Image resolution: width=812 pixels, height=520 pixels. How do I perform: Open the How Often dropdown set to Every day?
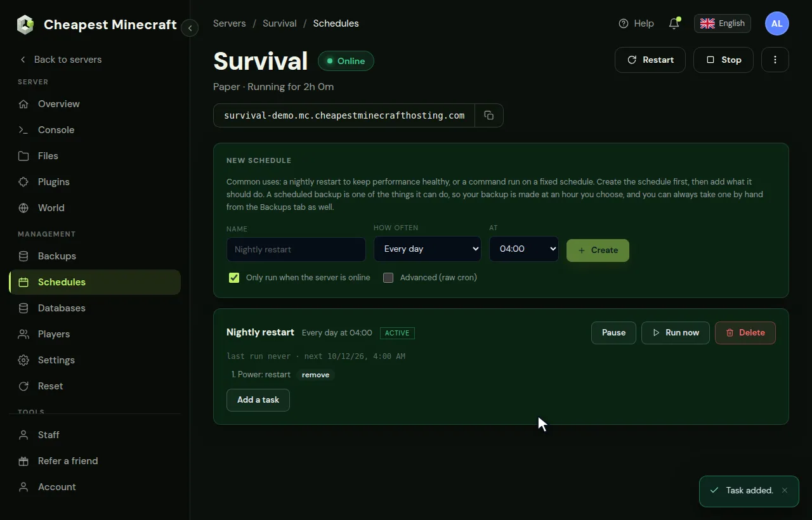(428, 249)
